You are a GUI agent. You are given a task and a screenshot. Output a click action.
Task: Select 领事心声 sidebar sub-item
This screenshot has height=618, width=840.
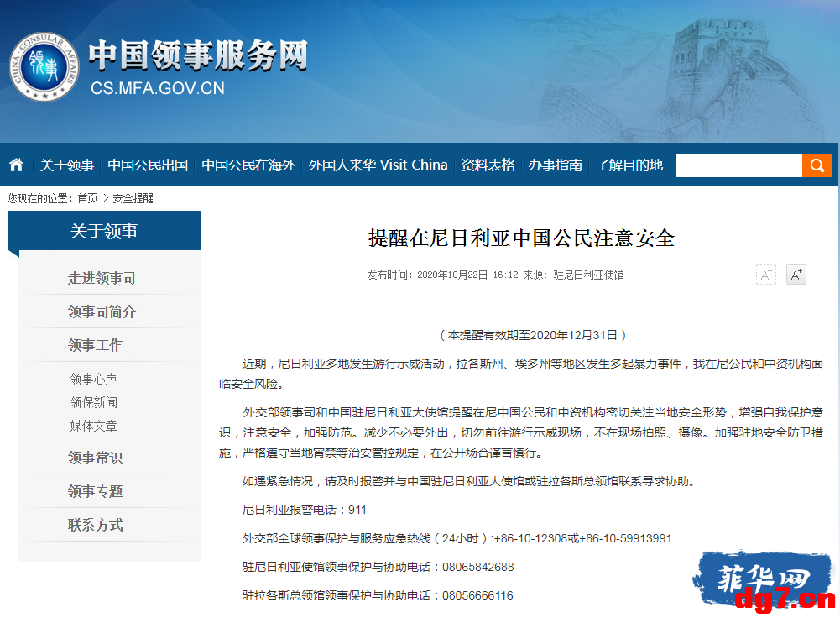pos(94,379)
